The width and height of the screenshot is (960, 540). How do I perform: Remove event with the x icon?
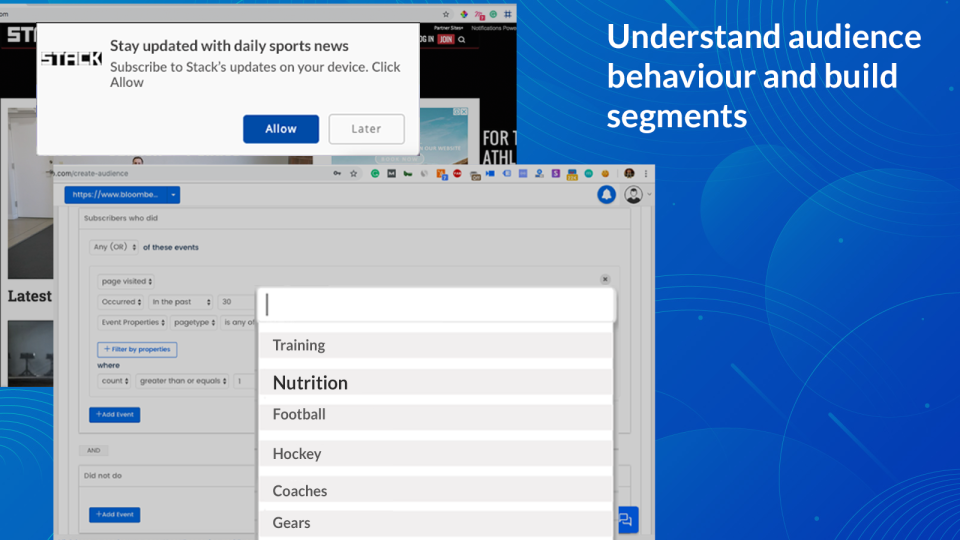[x=605, y=279]
